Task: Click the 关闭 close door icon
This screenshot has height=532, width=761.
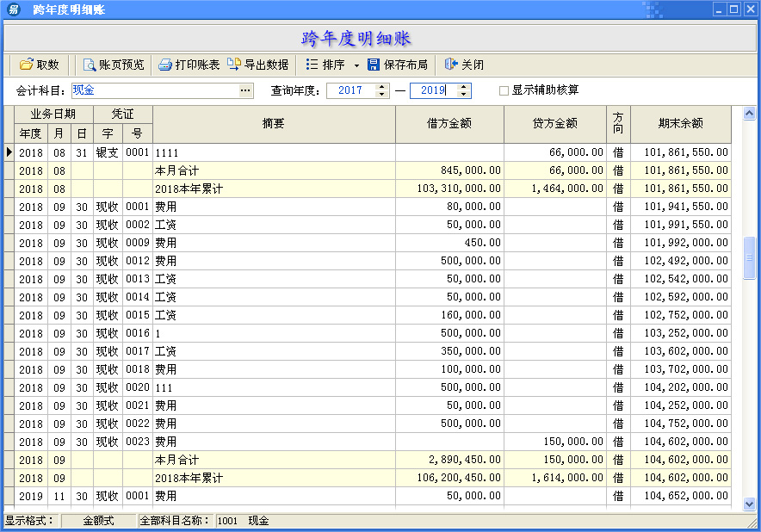Action: click(x=451, y=64)
